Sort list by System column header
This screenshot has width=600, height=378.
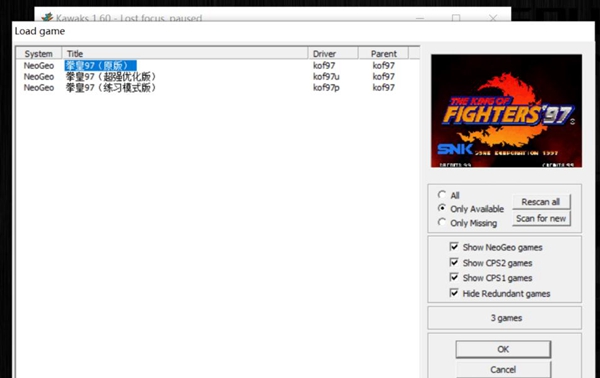pyautogui.click(x=39, y=54)
